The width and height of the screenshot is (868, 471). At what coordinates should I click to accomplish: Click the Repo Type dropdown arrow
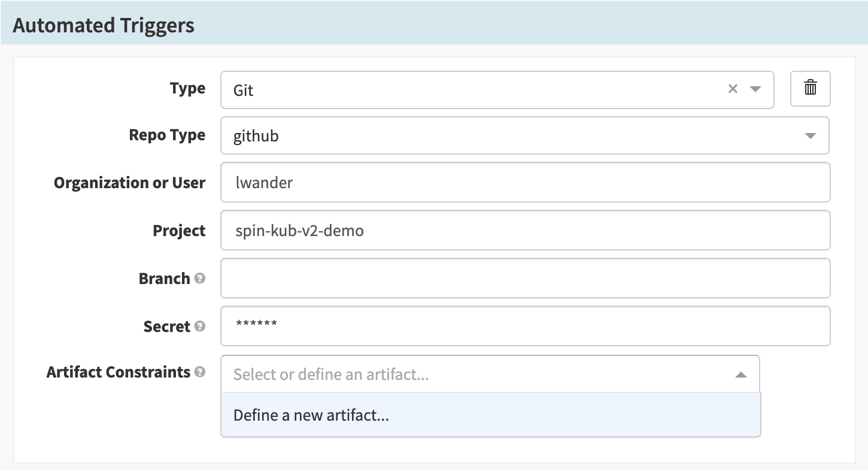pyautogui.click(x=811, y=135)
